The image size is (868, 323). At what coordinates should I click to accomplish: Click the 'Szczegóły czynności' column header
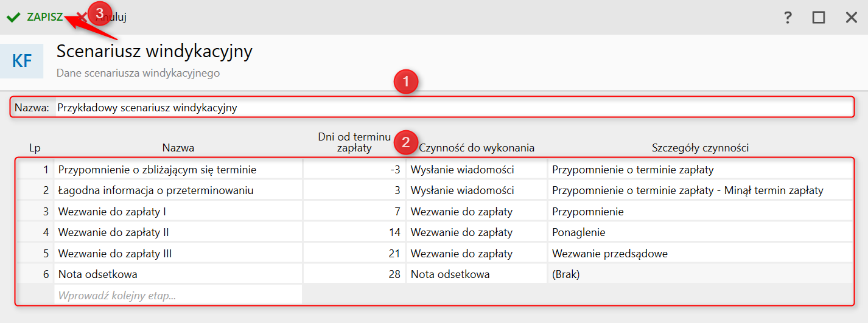click(x=700, y=148)
